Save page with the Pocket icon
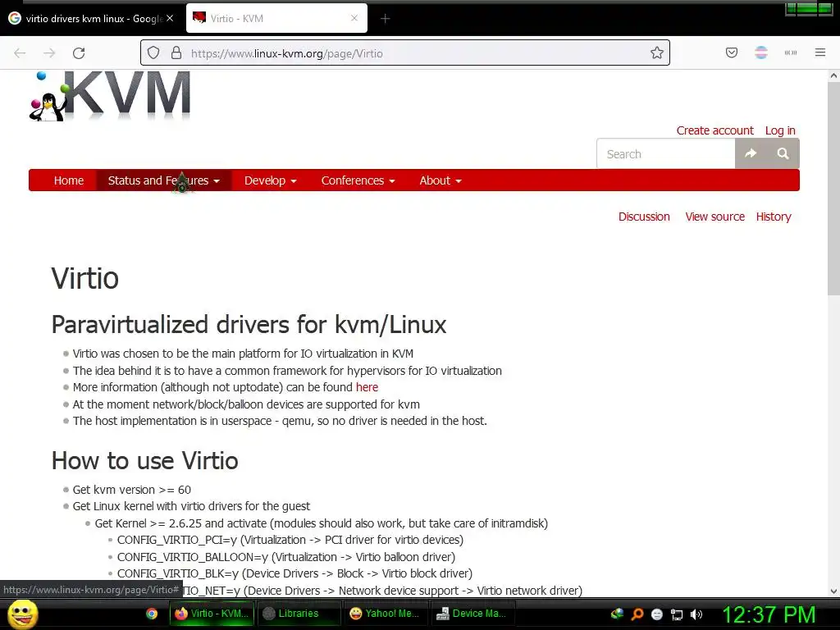Viewport: 840px width, 630px height. pyautogui.click(x=732, y=52)
